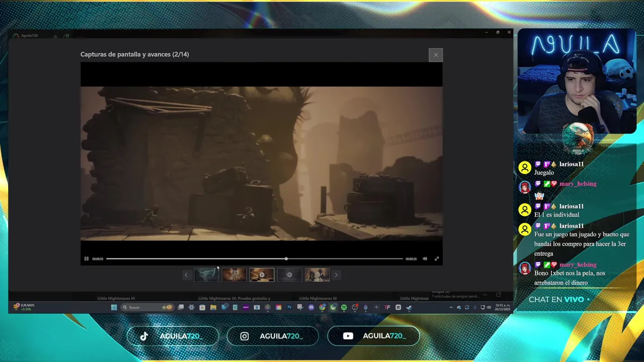The image size is (644, 362).
Task: Open clock and date 01:41 a. m.
Action: (x=503, y=307)
